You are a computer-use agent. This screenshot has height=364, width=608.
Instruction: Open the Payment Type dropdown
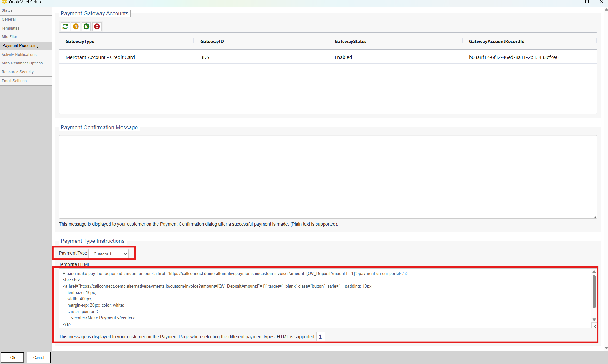click(x=109, y=254)
